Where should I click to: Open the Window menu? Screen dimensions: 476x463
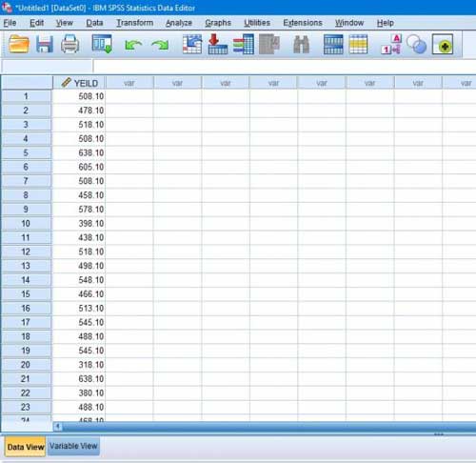349,23
